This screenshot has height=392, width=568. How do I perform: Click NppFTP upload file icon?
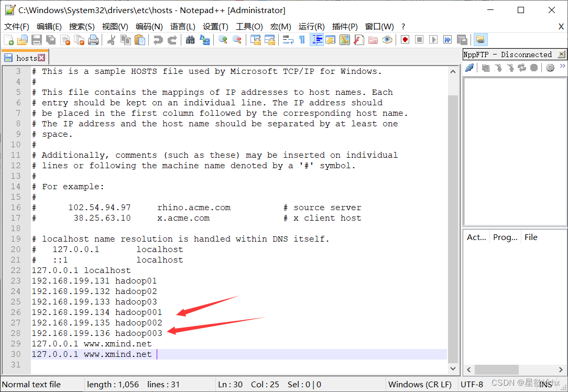(x=510, y=68)
